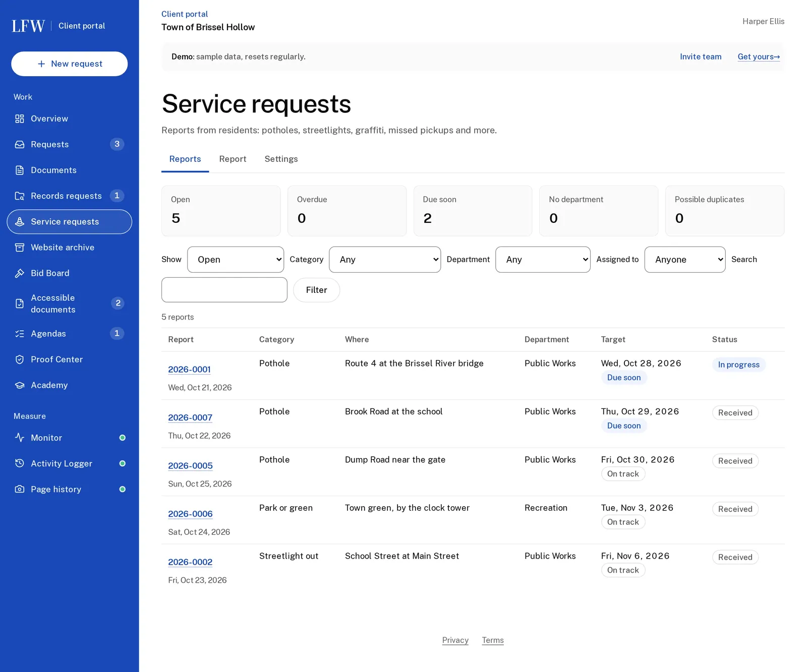Click the Bid Board gavel icon
This screenshot has height=672, width=807.
click(x=20, y=273)
